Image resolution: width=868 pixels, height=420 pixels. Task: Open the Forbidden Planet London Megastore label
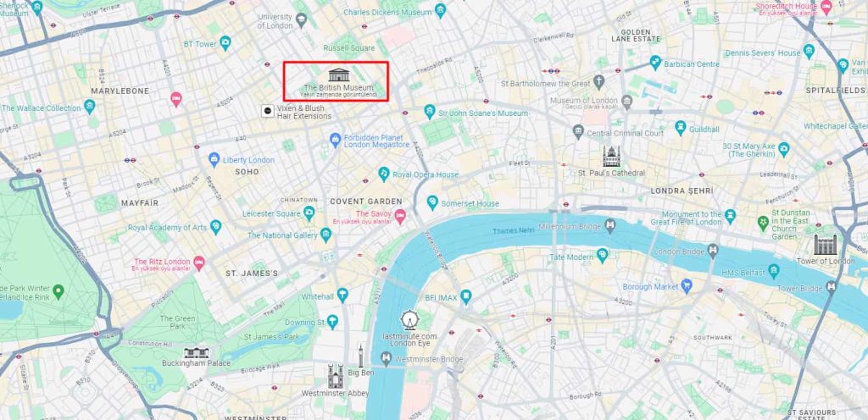point(376,141)
